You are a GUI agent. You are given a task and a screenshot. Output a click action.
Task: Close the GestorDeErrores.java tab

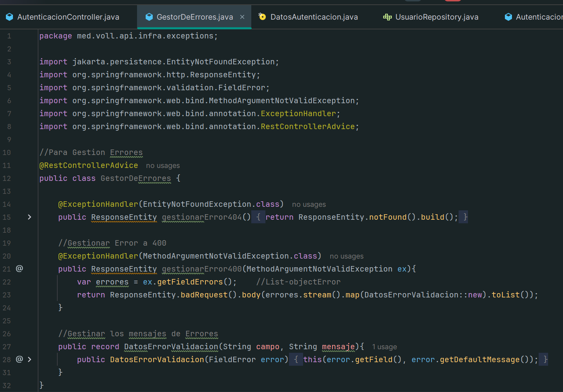point(242,17)
